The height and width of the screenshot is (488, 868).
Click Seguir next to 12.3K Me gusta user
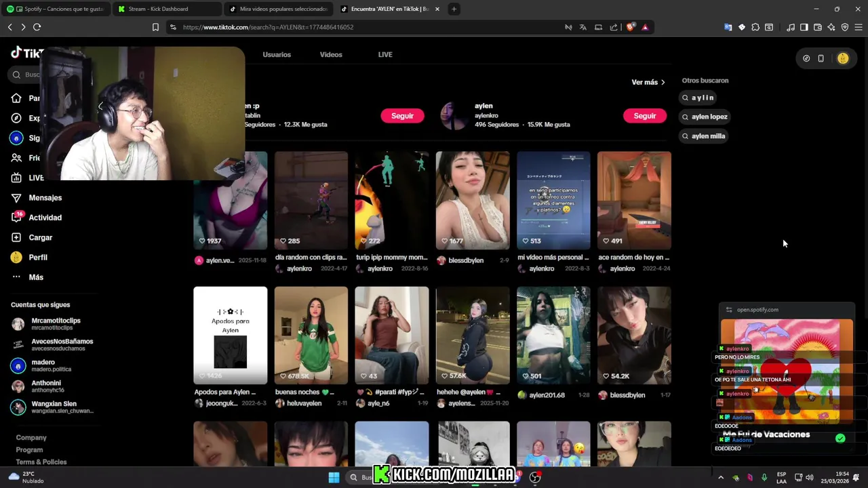(402, 116)
